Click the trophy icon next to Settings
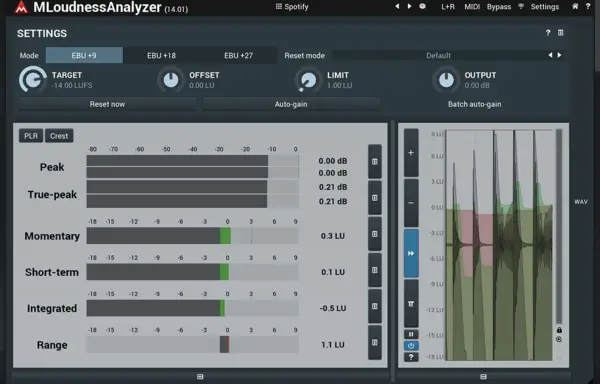Image resolution: width=600 pixels, height=384 pixels. 521,7
